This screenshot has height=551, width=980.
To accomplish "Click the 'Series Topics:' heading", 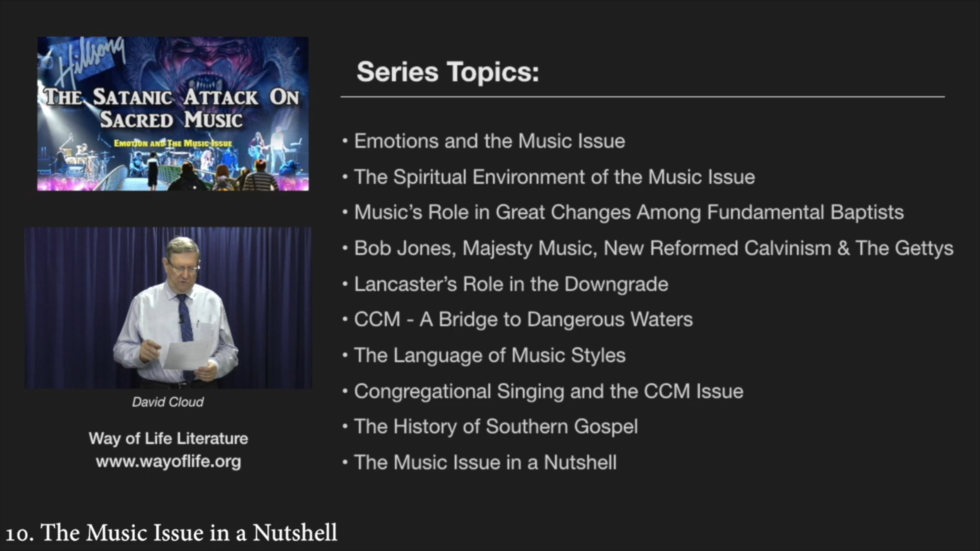I will (448, 72).
